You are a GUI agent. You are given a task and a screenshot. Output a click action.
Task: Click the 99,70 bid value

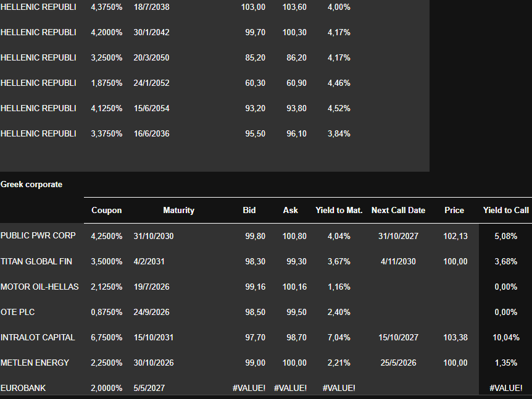(x=255, y=32)
